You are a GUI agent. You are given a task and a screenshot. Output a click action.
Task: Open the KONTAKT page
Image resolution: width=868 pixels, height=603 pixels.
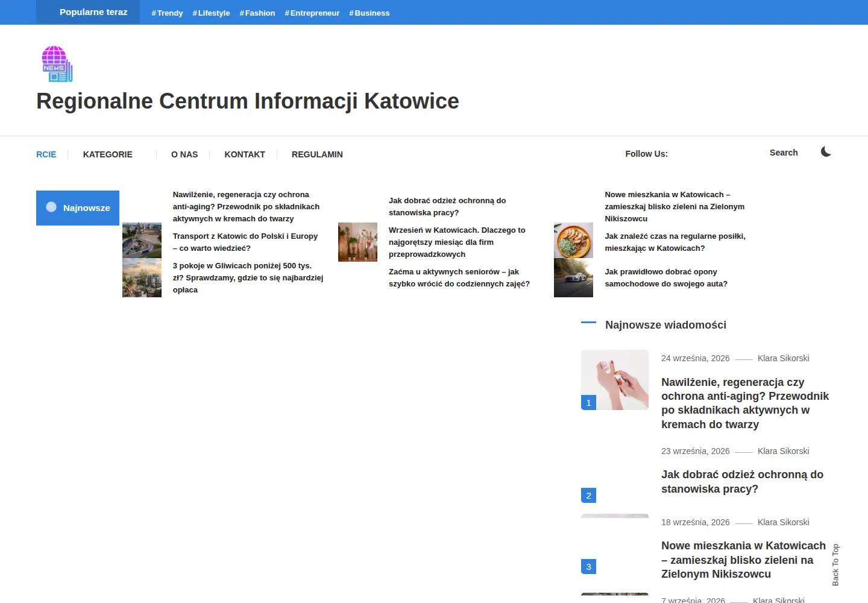[245, 154]
